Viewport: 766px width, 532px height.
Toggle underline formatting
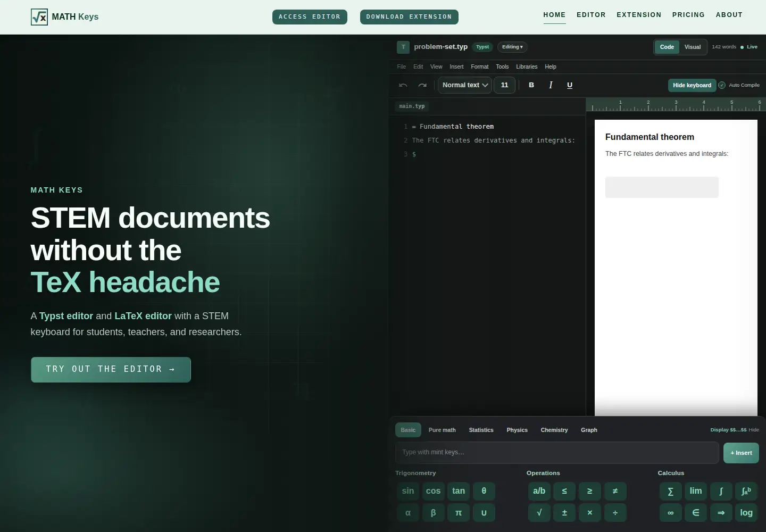tap(570, 85)
